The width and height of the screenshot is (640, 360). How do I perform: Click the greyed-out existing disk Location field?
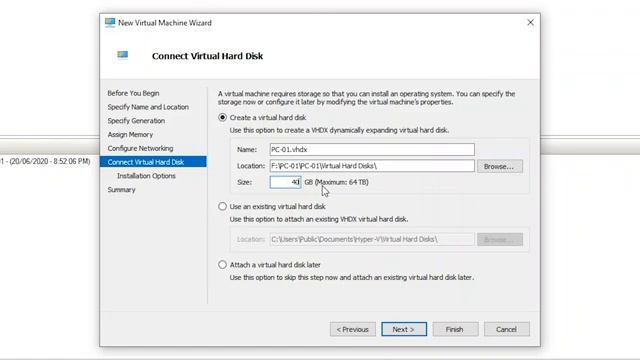[x=372, y=239]
